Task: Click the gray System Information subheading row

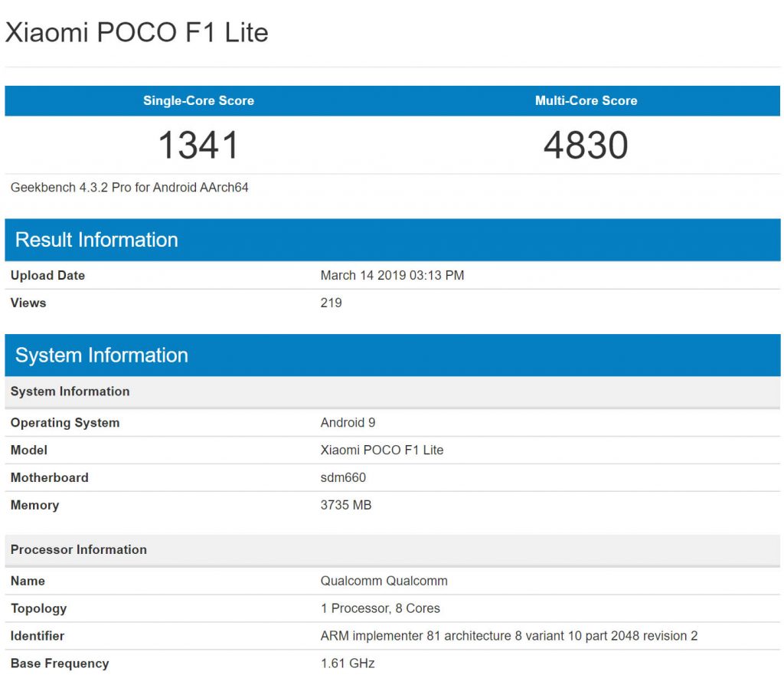Action: 393,392
